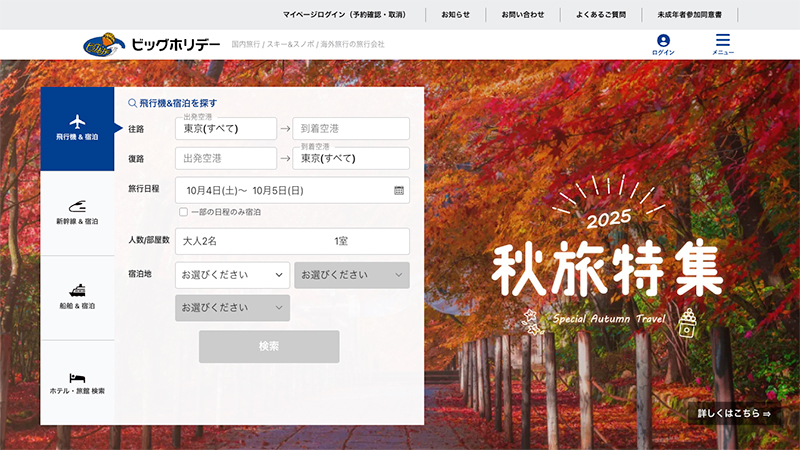Click the login user icon
This screenshot has width=800, height=450.
point(663,42)
